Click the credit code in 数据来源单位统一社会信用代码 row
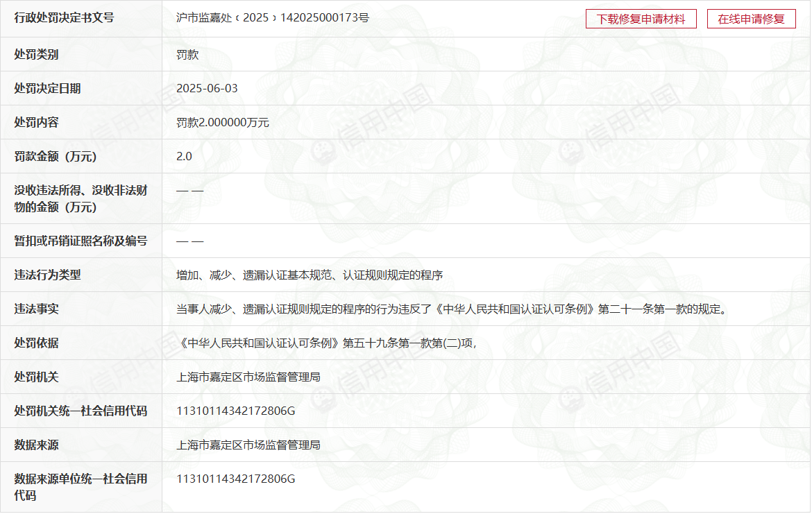812x514 pixels. coord(236,479)
